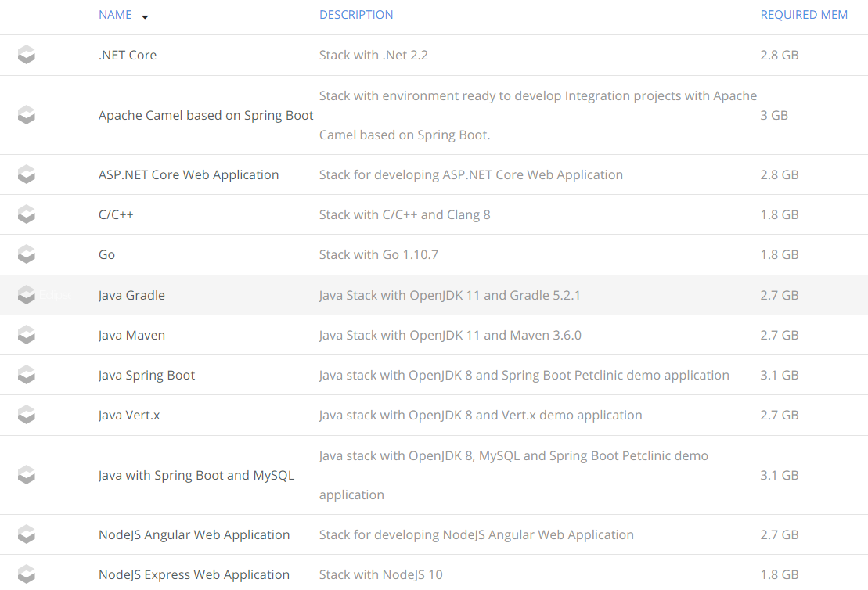868x590 pixels.
Task: Sort by the REQUIRED MEM column header
Action: tap(804, 15)
